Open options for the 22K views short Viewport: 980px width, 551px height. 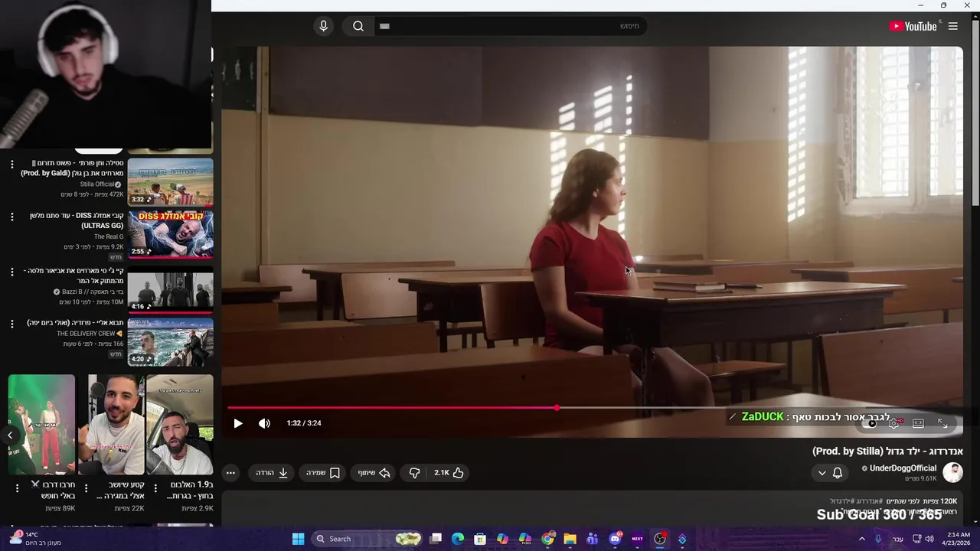[x=86, y=487]
